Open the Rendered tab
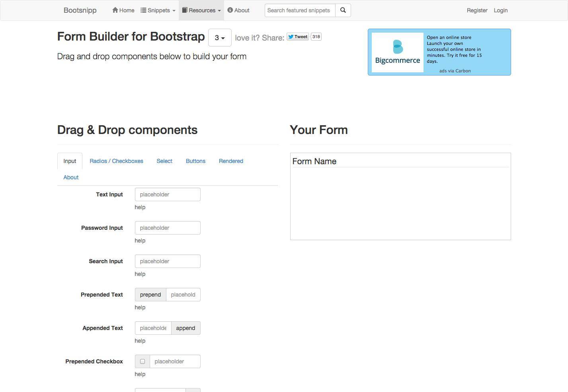 coord(231,161)
